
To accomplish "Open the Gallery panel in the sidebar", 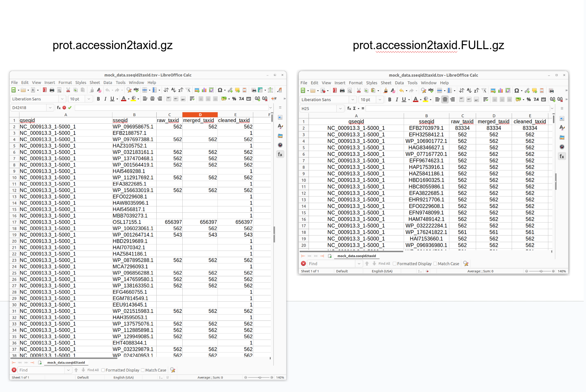I will pyautogui.click(x=280, y=136).
